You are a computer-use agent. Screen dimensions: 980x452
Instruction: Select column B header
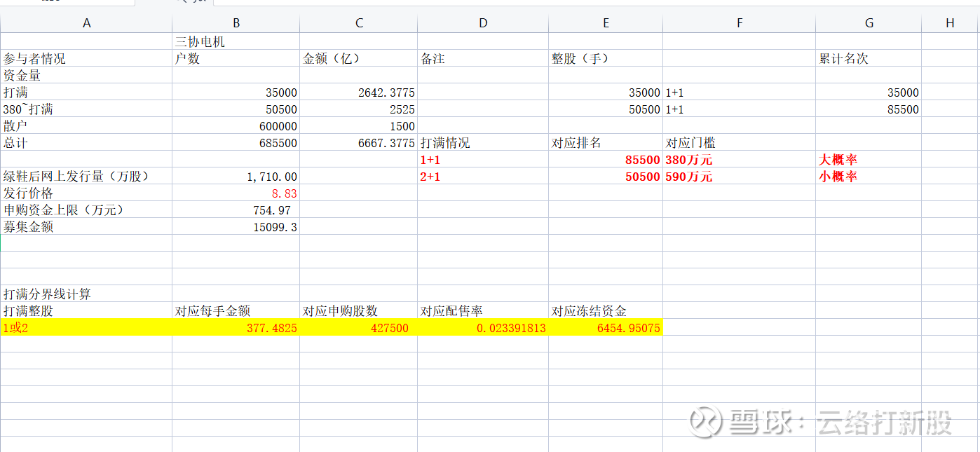coord(236,23)
